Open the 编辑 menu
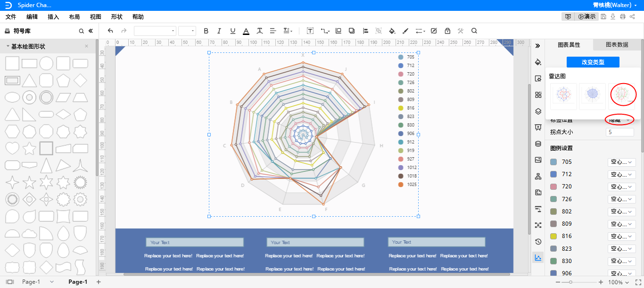 tap(32, 17)
